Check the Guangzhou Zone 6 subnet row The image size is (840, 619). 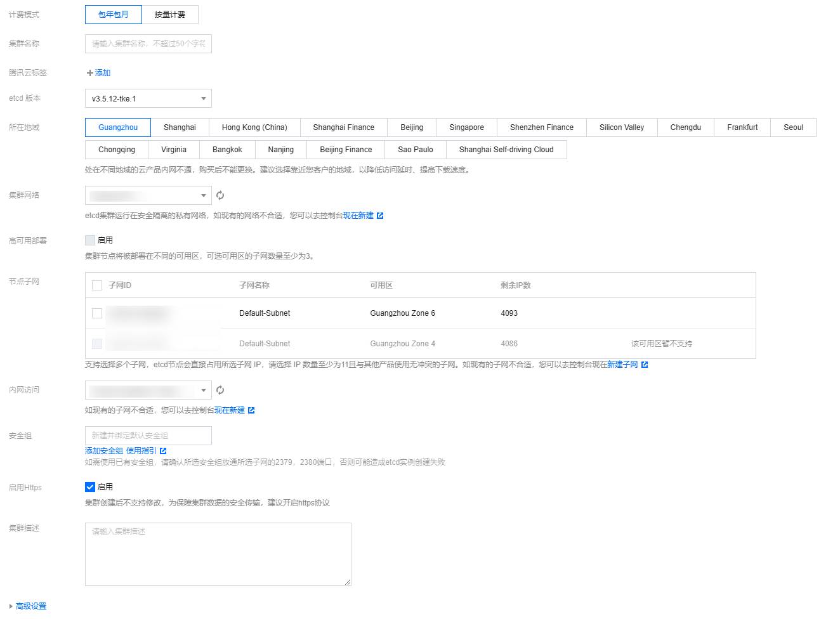click(x=97, y=313)
